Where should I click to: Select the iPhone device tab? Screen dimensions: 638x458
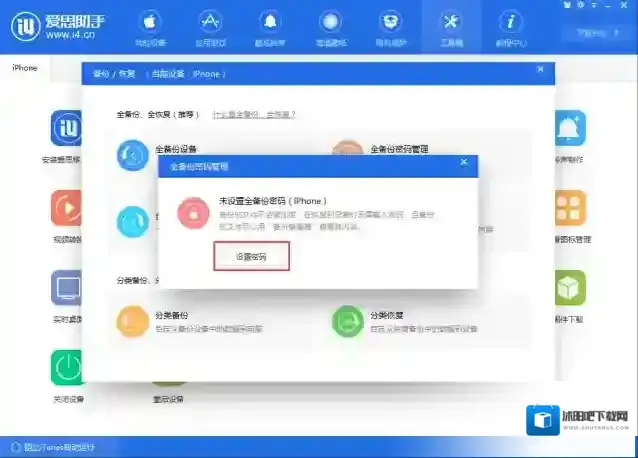pos(25,68)
